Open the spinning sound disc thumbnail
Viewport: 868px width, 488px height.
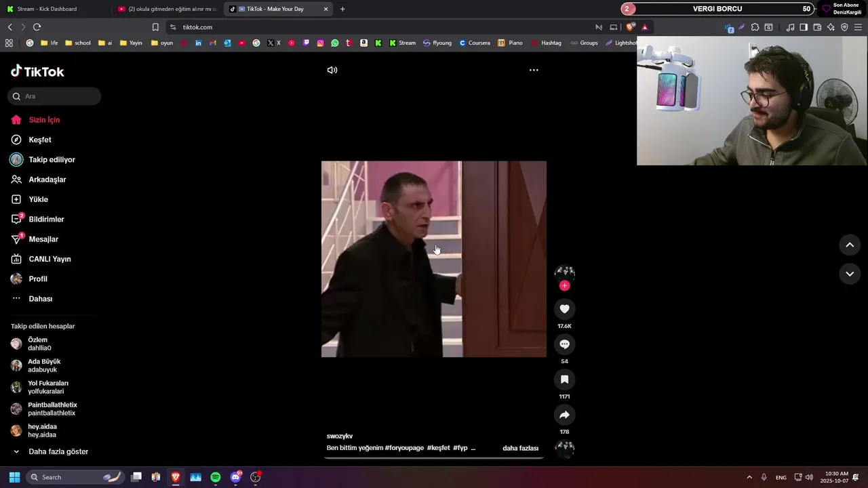coord(564,449)
